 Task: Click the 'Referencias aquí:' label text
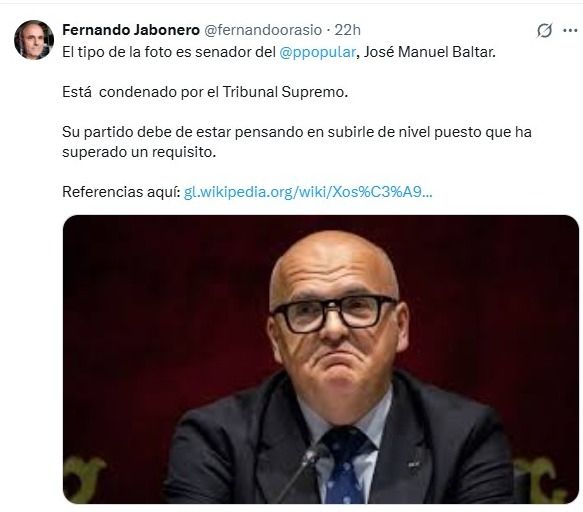[121, 192]
